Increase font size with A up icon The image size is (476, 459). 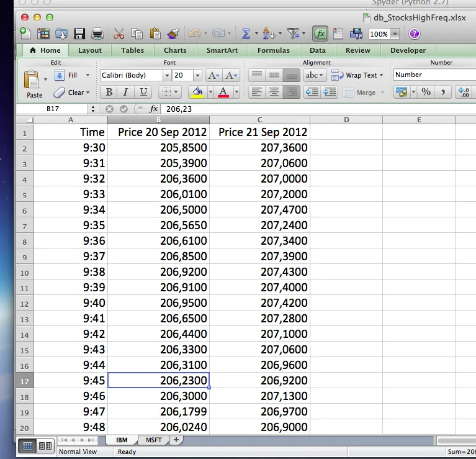(x=214, y=75)
